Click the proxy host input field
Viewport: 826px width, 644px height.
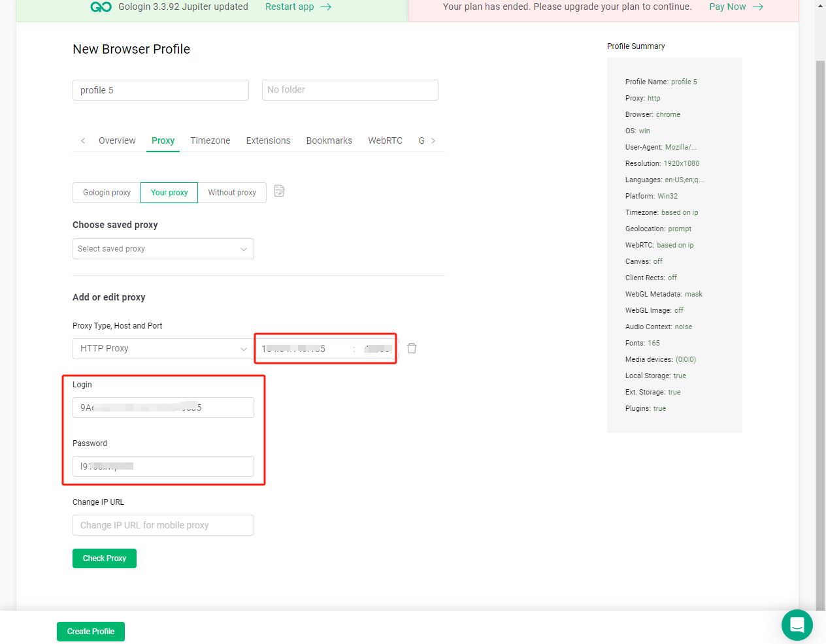tap(303, 349)
